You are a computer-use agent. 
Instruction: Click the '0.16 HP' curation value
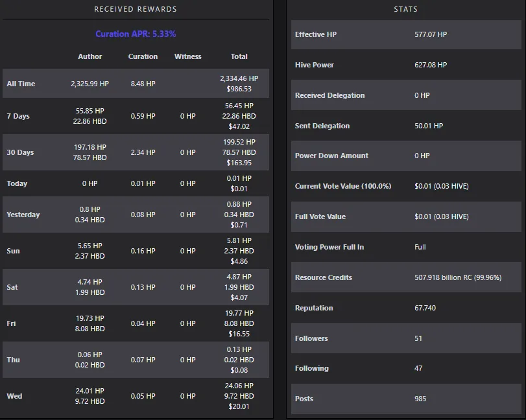[x=143, y=251]
